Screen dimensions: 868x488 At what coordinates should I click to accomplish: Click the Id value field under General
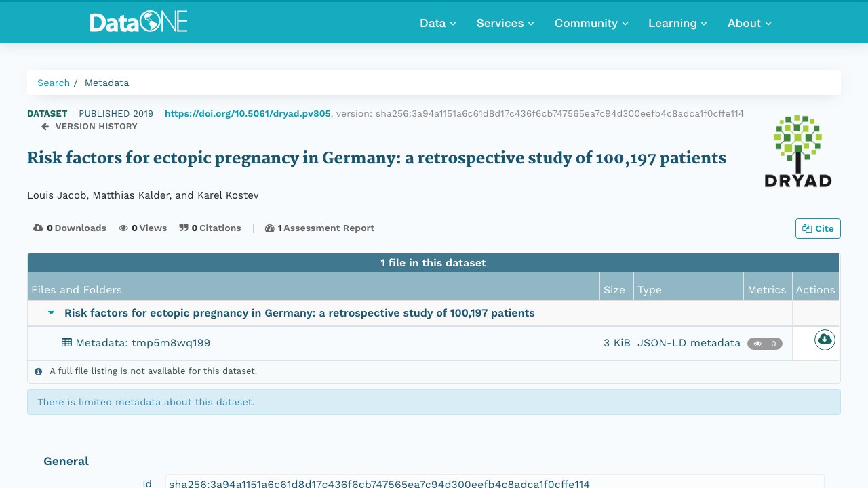[495, 482]
